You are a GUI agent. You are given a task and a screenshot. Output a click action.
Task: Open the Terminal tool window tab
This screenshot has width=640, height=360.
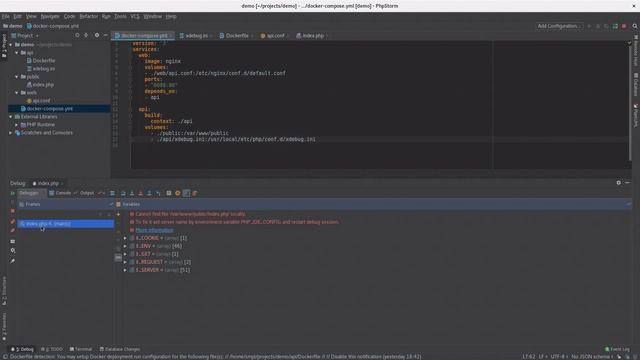point(81,349)
